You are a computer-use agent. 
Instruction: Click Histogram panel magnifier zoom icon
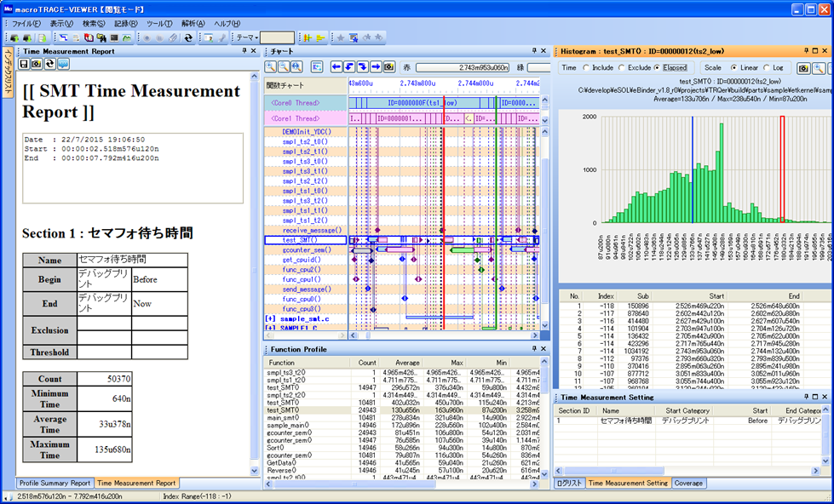(819, 68)
